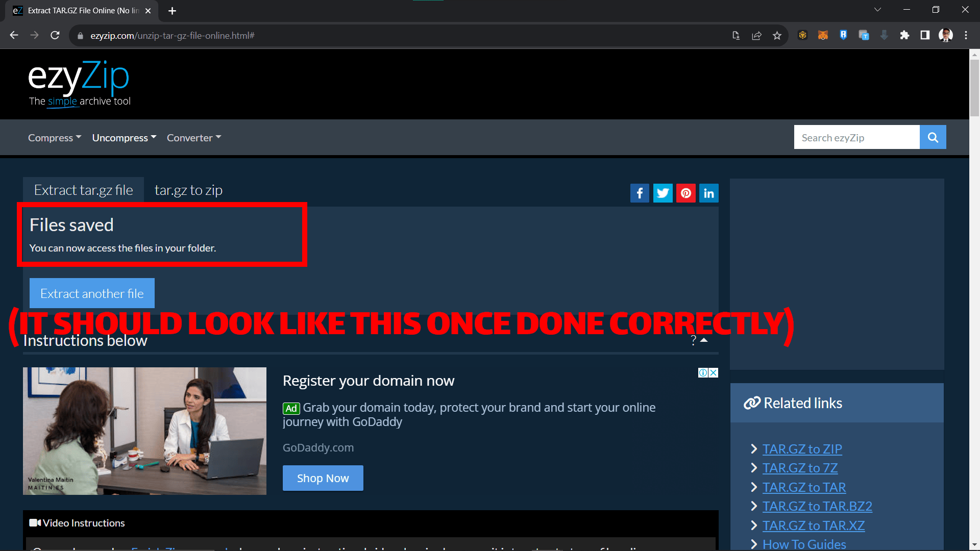Click the bookmark star icon

click(x=777, y=35)
